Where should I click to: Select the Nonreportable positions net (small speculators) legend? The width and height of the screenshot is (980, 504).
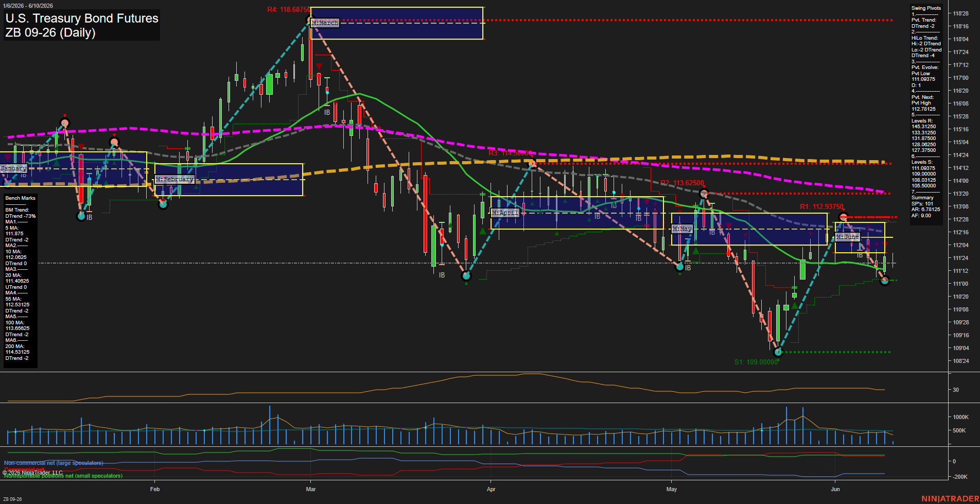pos(63,476)
